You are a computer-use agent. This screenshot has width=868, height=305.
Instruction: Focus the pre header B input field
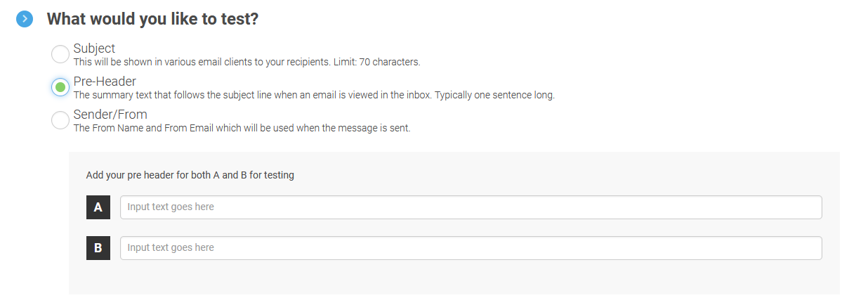[471, 248]
